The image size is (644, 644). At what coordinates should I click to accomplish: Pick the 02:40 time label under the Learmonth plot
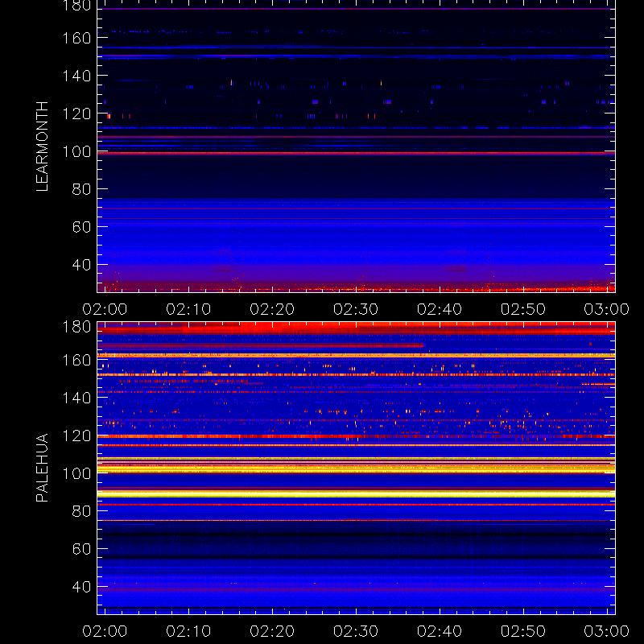pyautogui.click(x=440, y=309)
